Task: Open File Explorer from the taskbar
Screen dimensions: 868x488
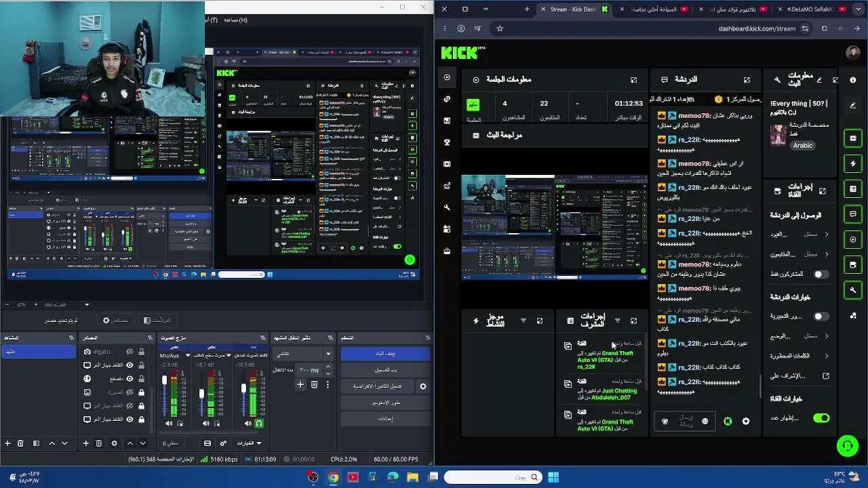Action: point(412,477)
